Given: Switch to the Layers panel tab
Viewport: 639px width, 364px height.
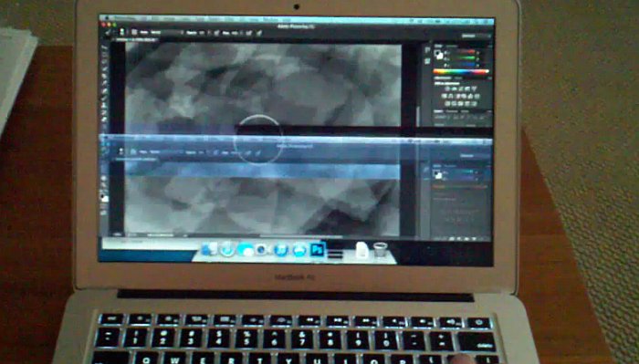Looking at the screenshot, I should [438, 111].
